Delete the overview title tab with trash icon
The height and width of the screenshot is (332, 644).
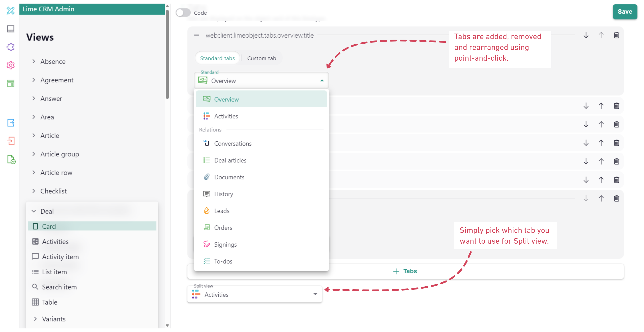tap(616, 35)
